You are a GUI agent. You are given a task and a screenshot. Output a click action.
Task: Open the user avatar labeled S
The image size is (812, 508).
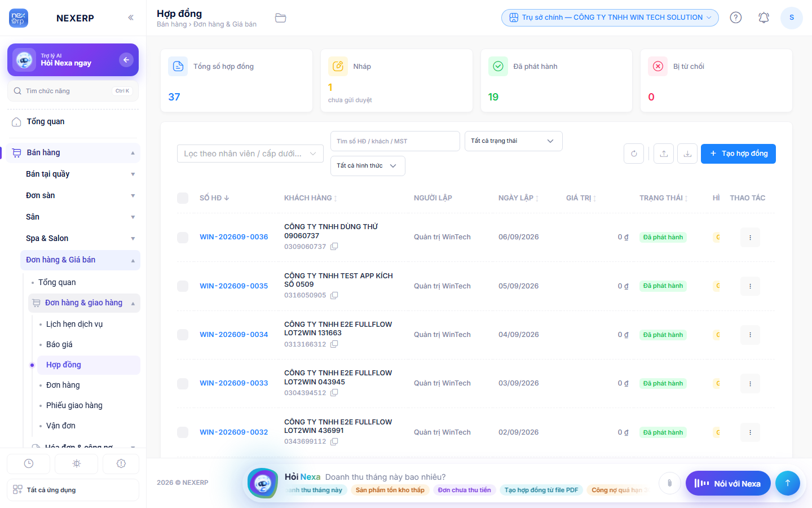792,17
